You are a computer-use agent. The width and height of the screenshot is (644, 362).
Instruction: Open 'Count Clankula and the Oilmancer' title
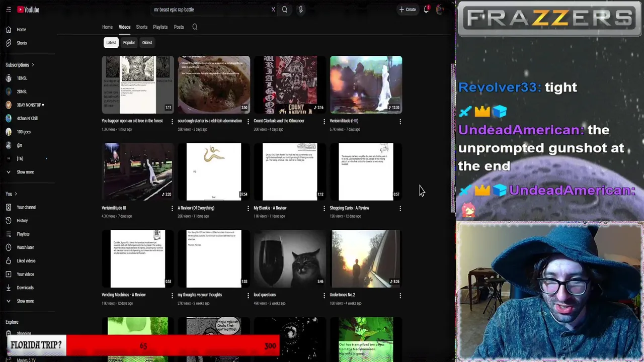279,121
